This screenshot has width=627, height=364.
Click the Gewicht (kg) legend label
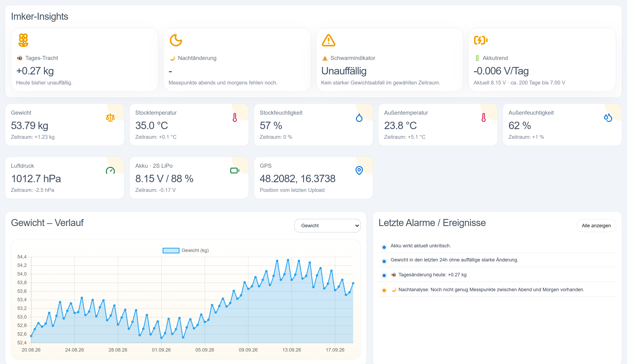195,250
